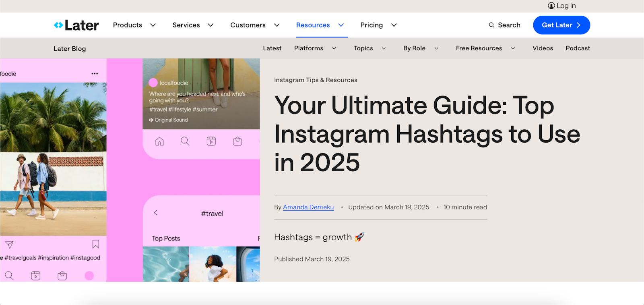The width and height of the screenshot is (644, 305).
Task: Click the Top Posts label
Action: point(166,239)
